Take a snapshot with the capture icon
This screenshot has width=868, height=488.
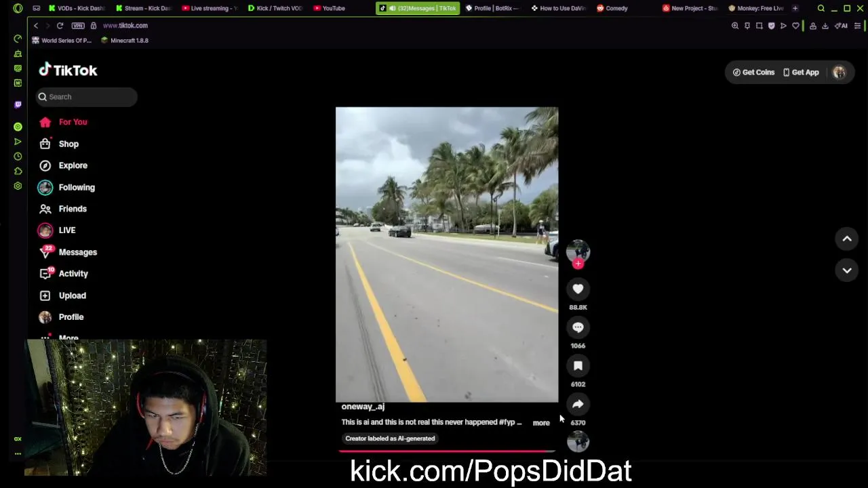pos(759,26)
